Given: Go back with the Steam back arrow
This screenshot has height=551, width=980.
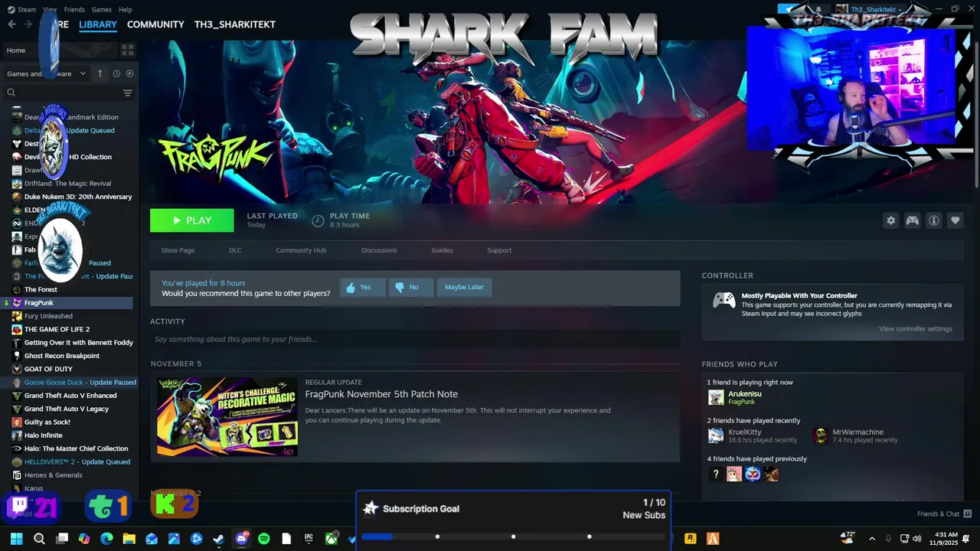Looking at the screenshot, I should 11,24.
